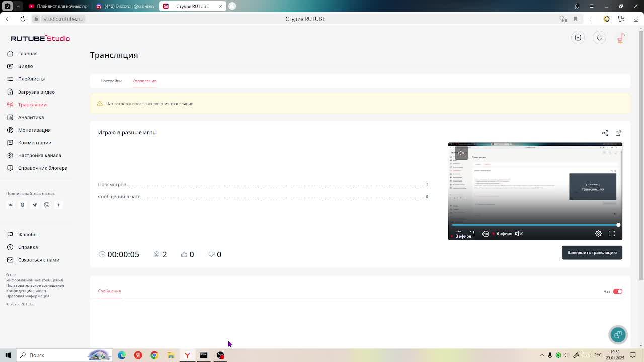644x362 pixels.
Task: Switch to the Плейлист для ночных browser tab
Action: click(58, 6)
